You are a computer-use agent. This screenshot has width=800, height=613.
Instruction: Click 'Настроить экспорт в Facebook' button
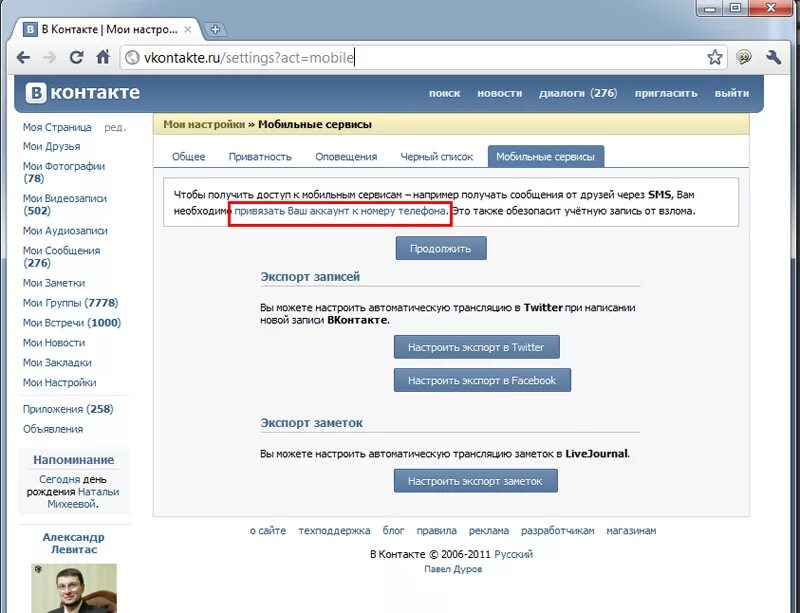pos(482,380)
